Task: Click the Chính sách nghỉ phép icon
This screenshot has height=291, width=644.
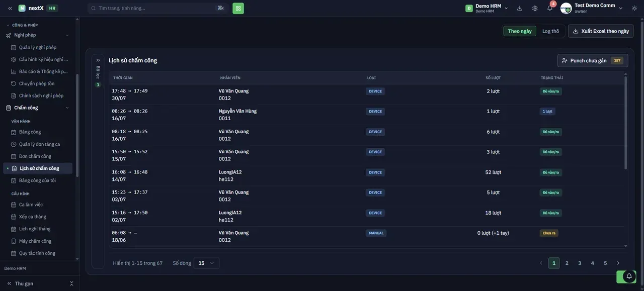Action: [x=14, y=95]
